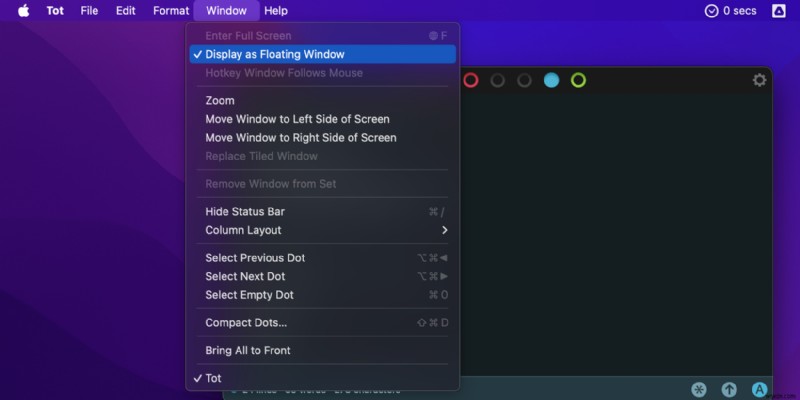
Task: Select the green dot in Tot window
Action: (x=578, y=80)
